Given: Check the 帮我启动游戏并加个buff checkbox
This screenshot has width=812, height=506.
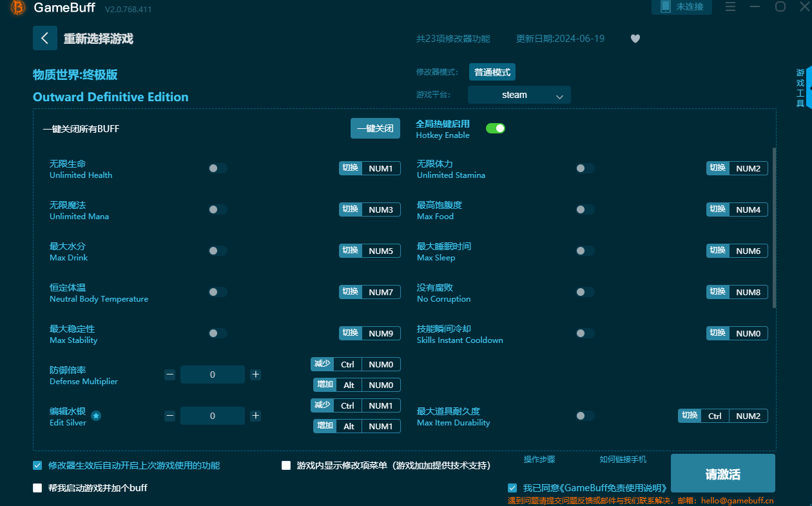Looking at the screenshot, I should [37, 488].
